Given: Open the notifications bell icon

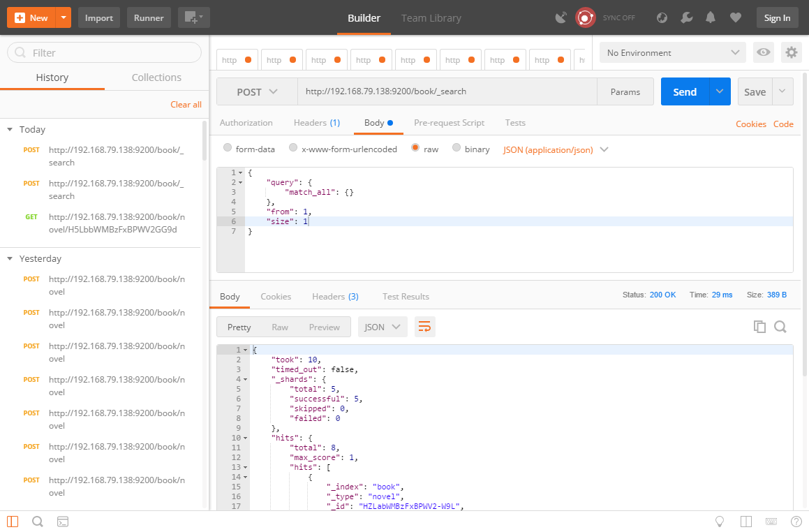Looking at the screenshot, I should pyautogui.click(x=711, y=18).
